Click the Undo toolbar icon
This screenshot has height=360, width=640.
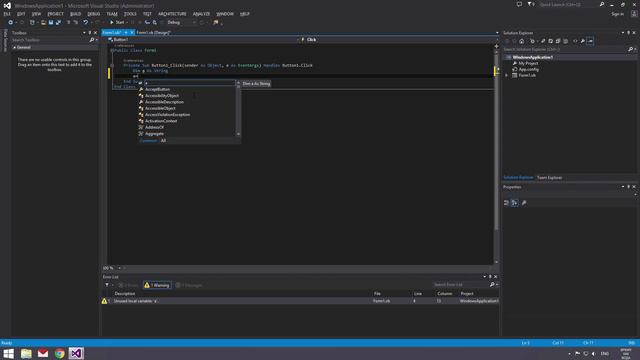point(85,22)
